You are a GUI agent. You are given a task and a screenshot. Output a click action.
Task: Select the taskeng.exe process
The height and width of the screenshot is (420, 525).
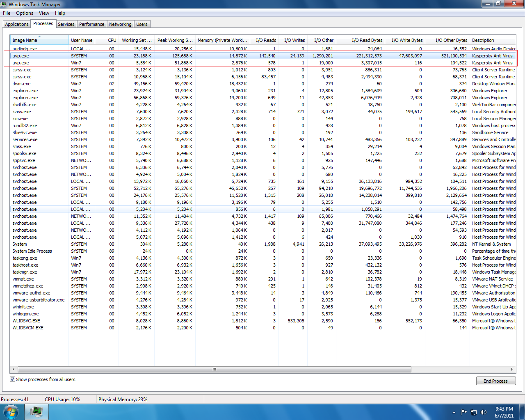pos(263,258)
